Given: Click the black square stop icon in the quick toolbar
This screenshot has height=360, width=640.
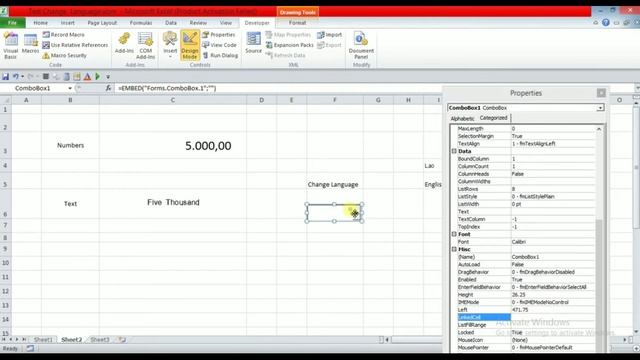Looking at the screenshot, I should coord(46,76).
